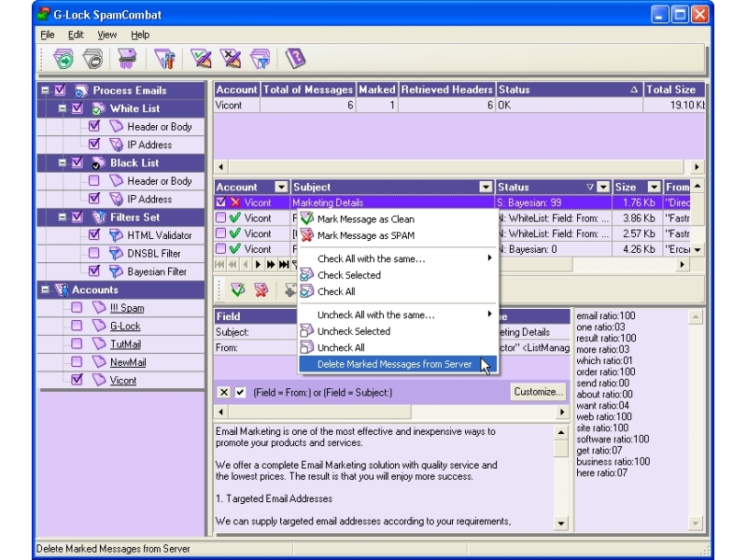Open the TutMail account link
The image size is (747, 560).
[x=125, y=344]
